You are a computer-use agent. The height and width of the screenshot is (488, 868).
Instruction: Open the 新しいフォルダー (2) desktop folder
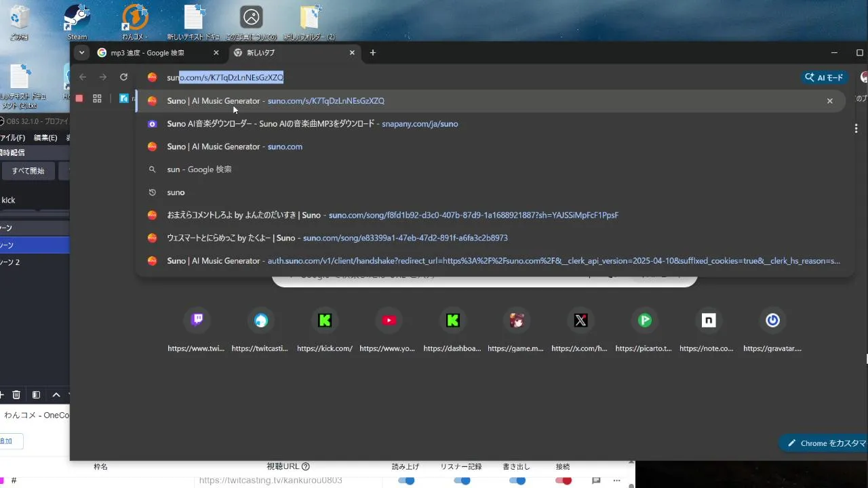pos(309,22)
